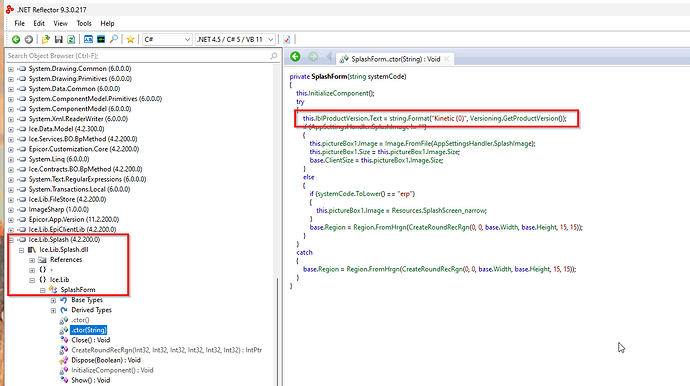The width and height of the screenshot is (690, 386).
Task: Open the .NET 4.5 / C# 5 framework dropdown
Action: 235,40
